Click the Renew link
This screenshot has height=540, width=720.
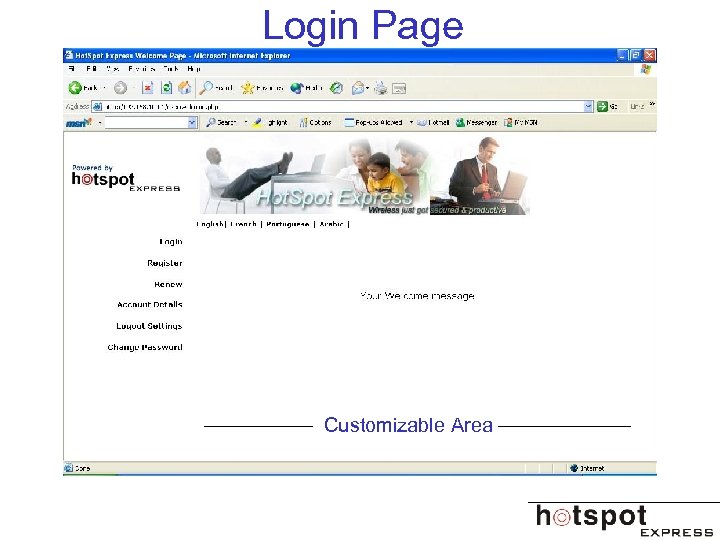click(168, 284)
